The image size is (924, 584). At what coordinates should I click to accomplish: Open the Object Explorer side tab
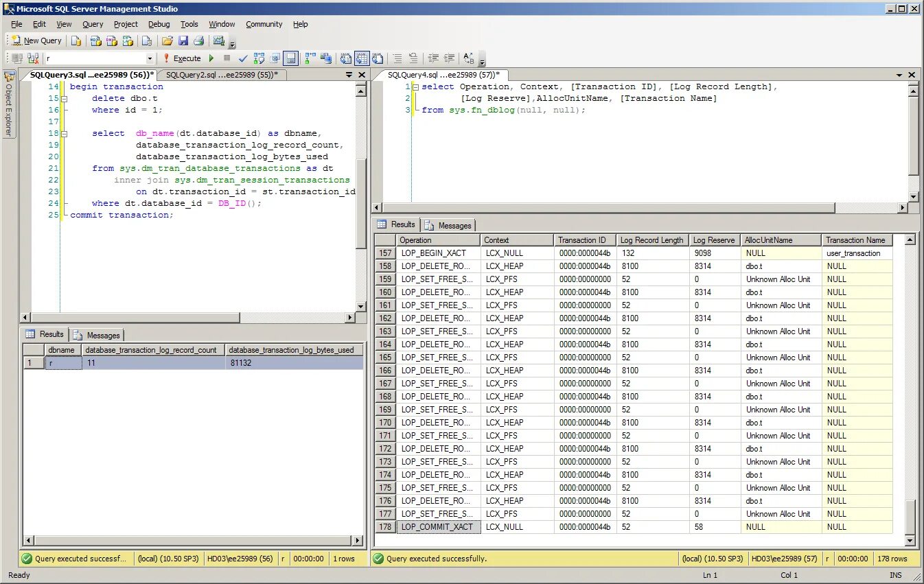click(x=9, y=103)
